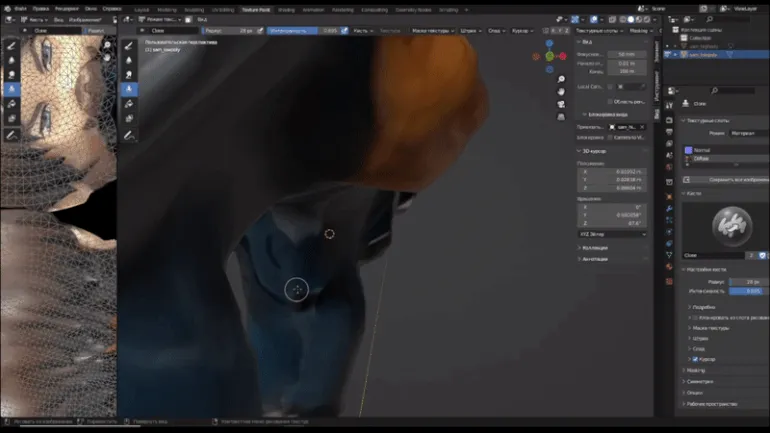Select the Soften tool in image editor toolbar
This screenshot has width=770, height=433.
[12, 59]
